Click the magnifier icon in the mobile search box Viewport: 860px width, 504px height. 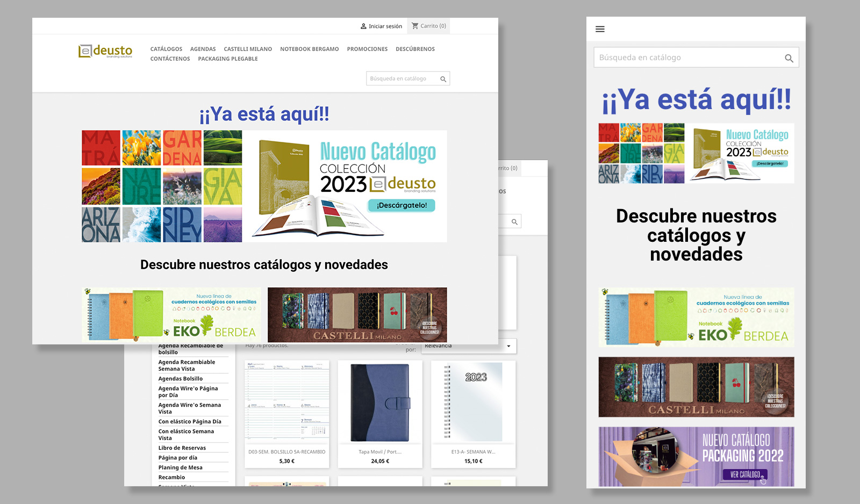click(x=789, y=58)
